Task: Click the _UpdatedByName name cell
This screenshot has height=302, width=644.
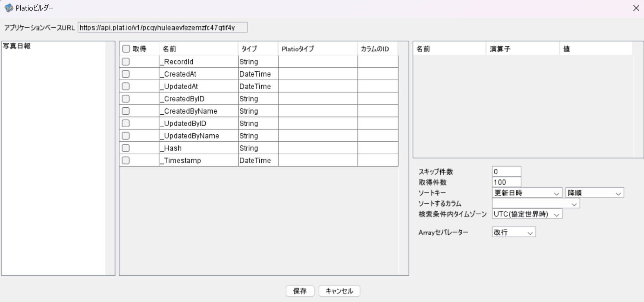Action: 199,136
